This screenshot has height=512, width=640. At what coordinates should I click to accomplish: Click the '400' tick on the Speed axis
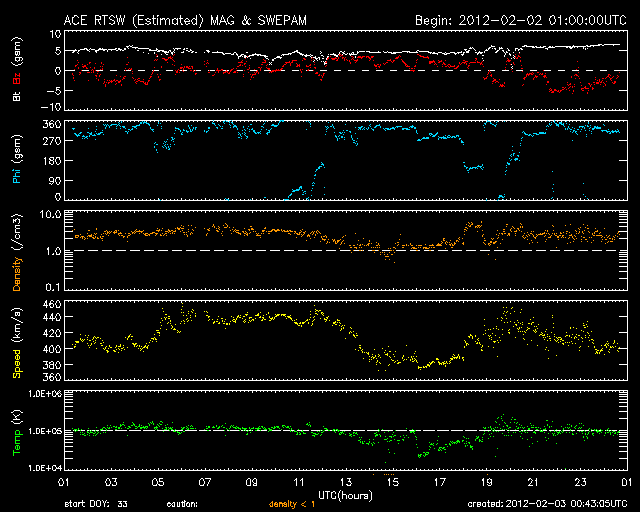click(x=52, y=349)
